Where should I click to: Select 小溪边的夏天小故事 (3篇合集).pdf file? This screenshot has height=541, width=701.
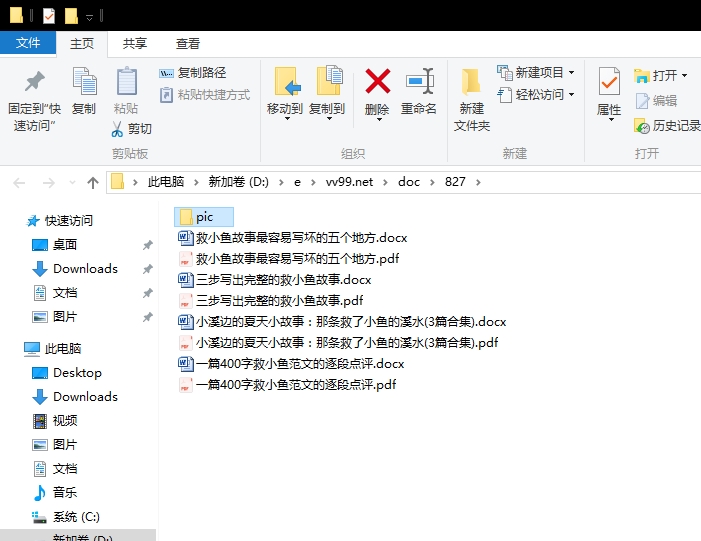pos(338,343)
